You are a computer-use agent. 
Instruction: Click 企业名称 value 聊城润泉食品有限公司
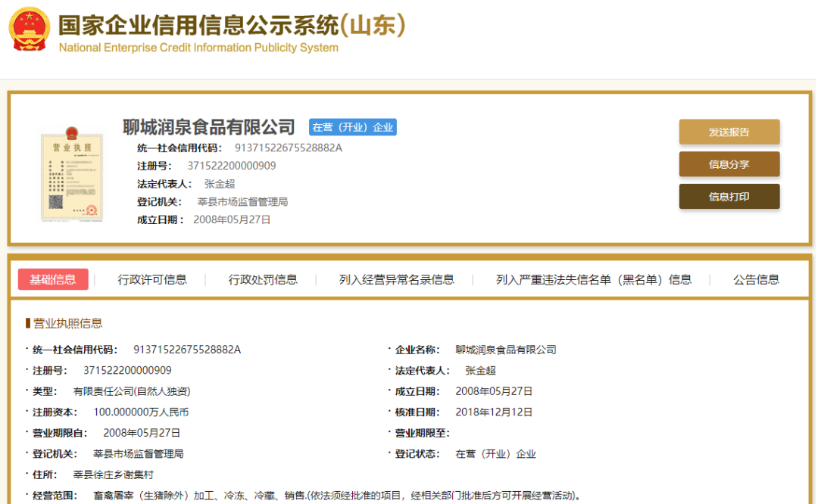point(505,350)
